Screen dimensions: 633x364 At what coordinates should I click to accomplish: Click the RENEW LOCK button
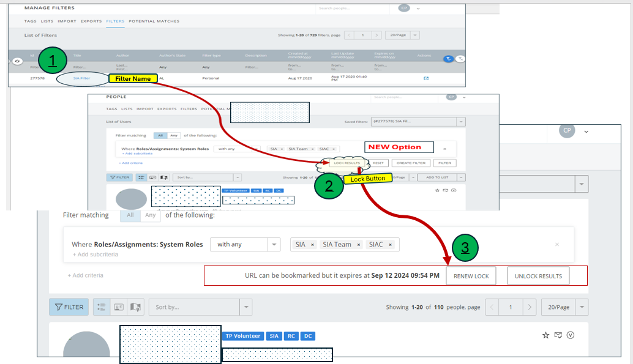tap(471, 276)
